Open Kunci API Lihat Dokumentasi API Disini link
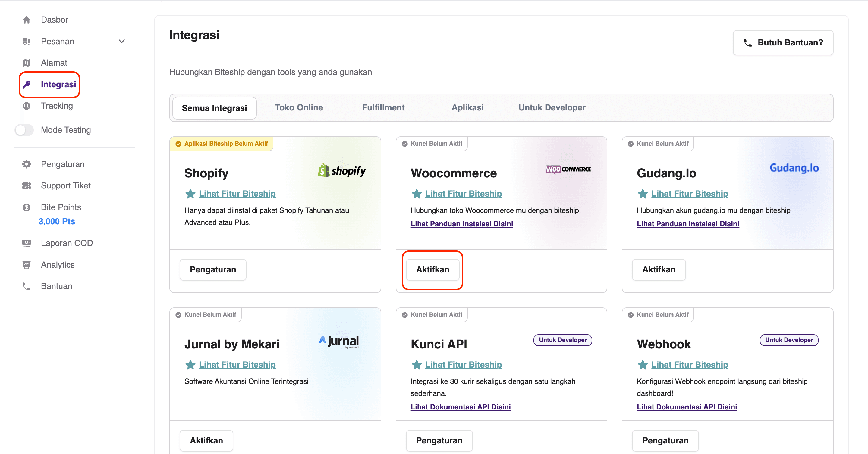Viewport: 868px width, 454px height. pyautogui.click(x=460, y=407)
